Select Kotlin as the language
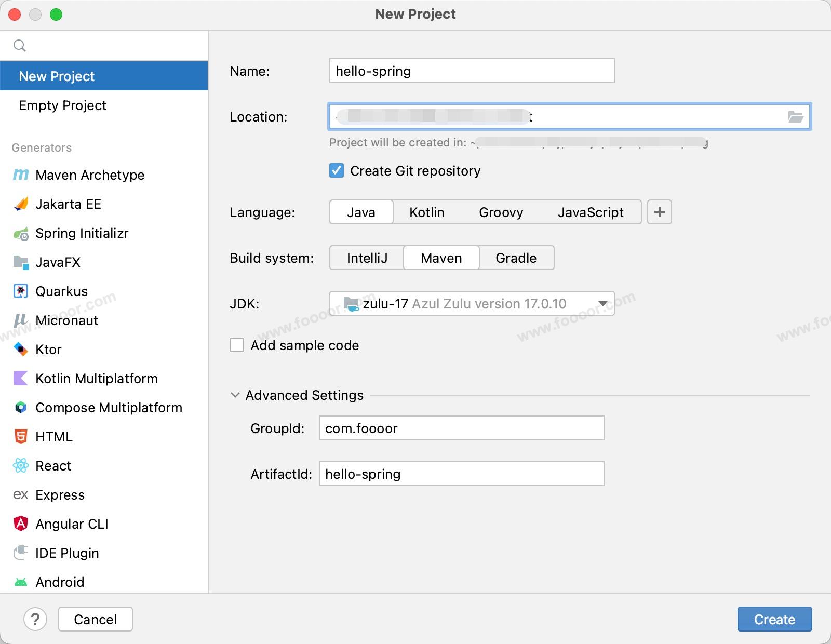 426,212
